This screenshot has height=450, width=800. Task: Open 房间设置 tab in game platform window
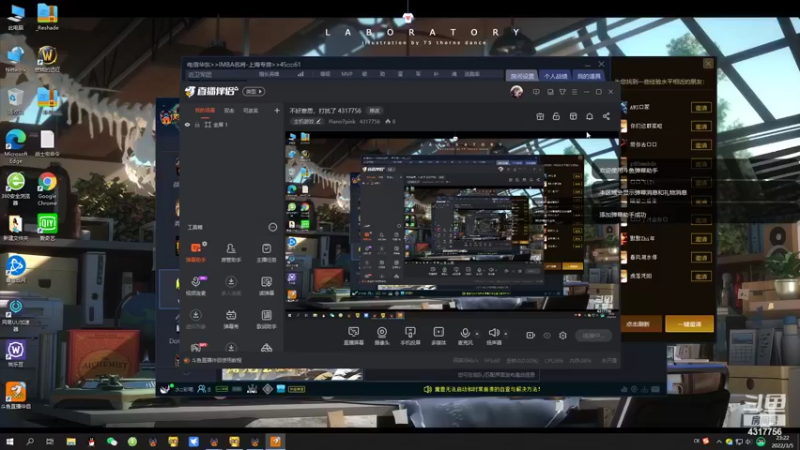coord(522,76)
